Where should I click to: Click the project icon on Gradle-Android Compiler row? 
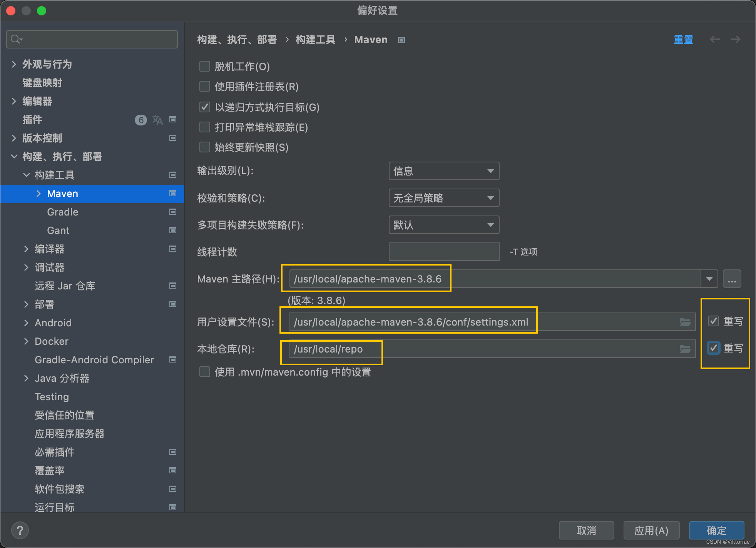(x=173, y=359)
